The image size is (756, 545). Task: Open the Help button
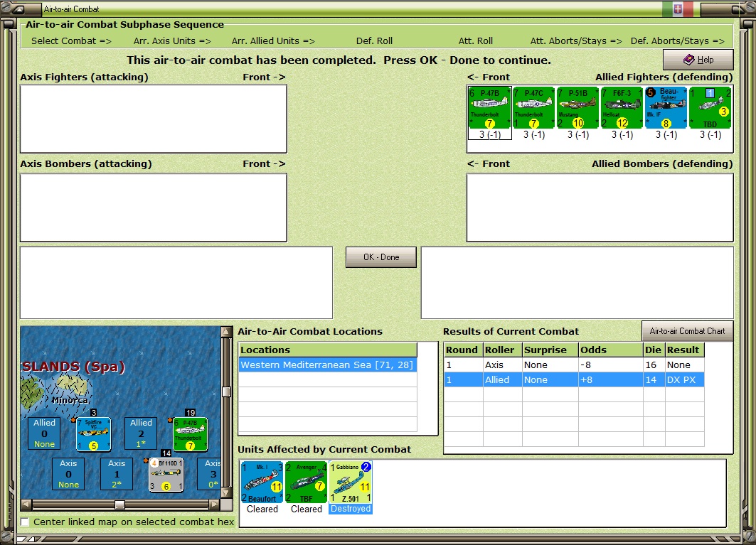pos(698,60)
